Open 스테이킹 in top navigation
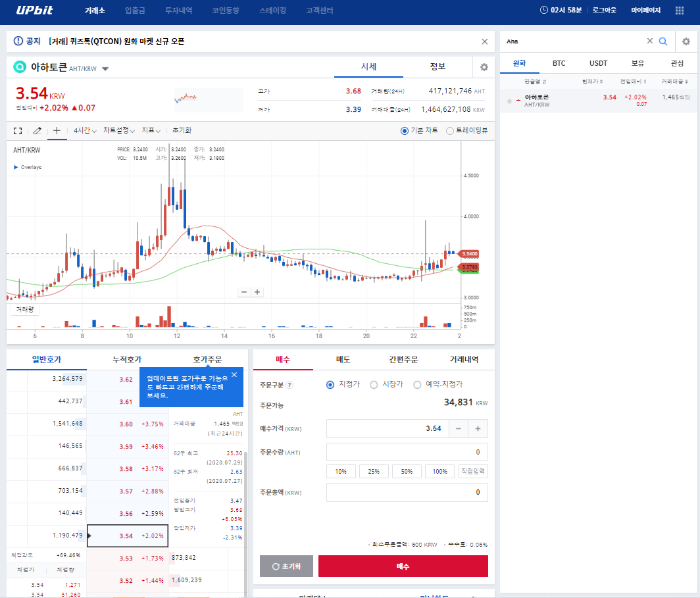The height and width of the screenshot is (598, 700). click(273, 11)
